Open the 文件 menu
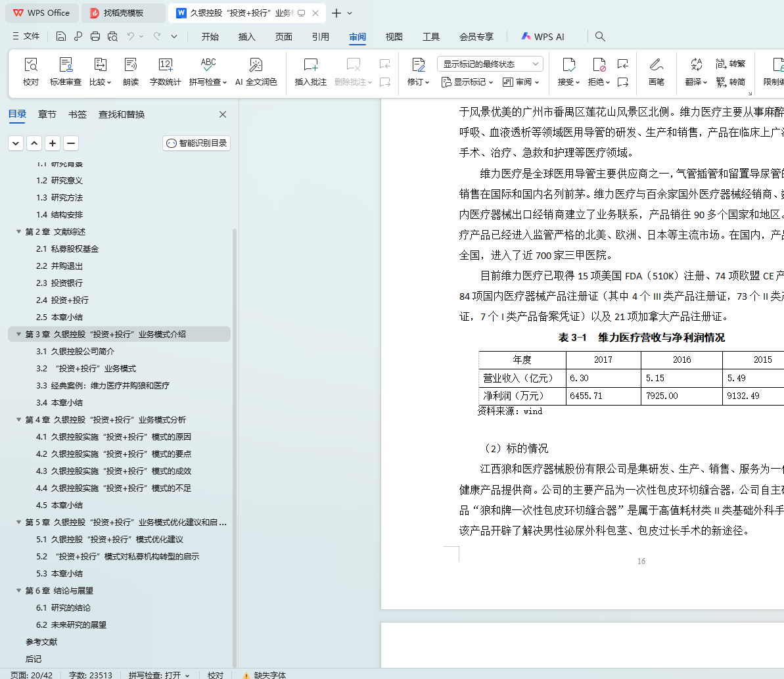The image size is (784, 679). pyautogui.click(x=26, y=36)
